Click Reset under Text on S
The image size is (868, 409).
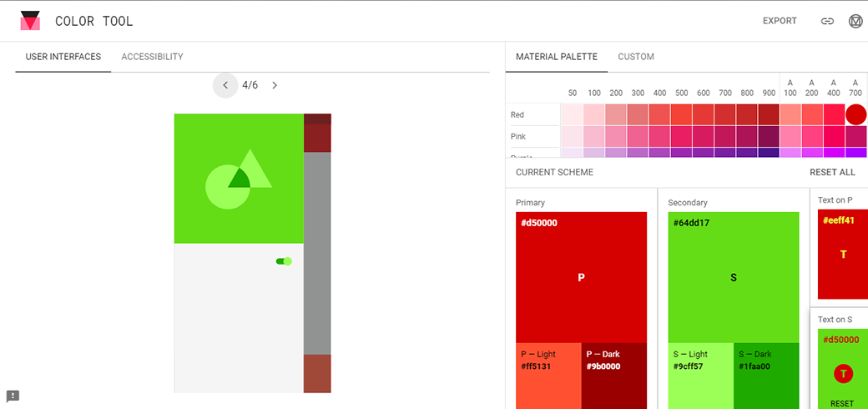842,403
